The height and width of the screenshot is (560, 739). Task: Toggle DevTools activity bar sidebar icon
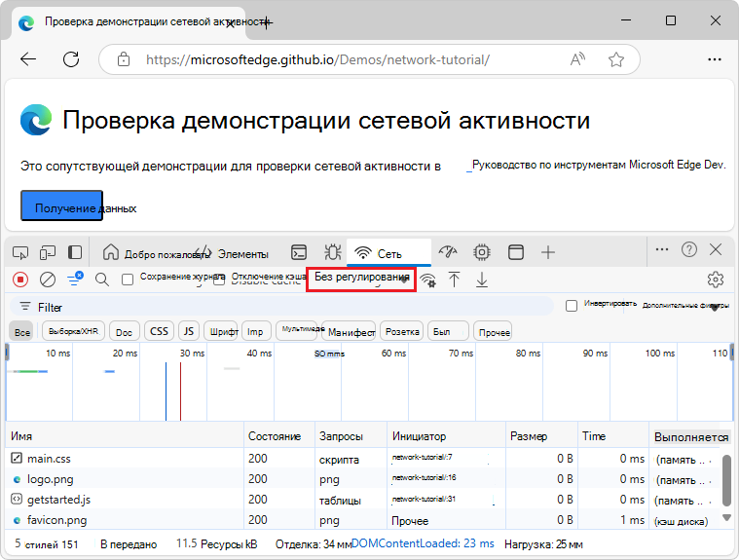(75, 252)
